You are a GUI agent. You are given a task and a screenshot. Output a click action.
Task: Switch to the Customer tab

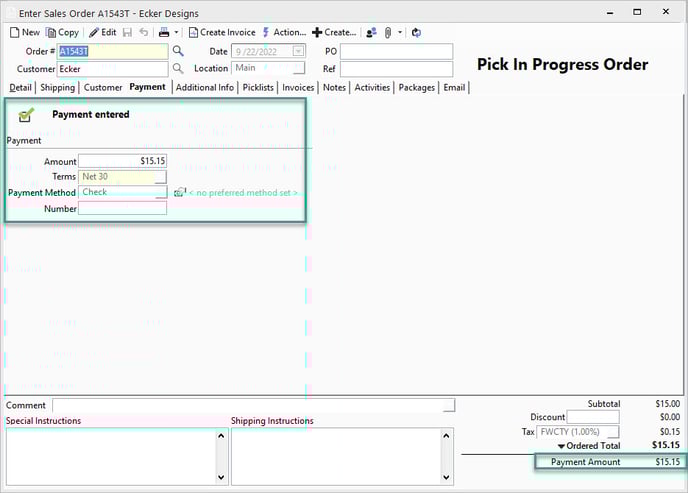[103, 87]
